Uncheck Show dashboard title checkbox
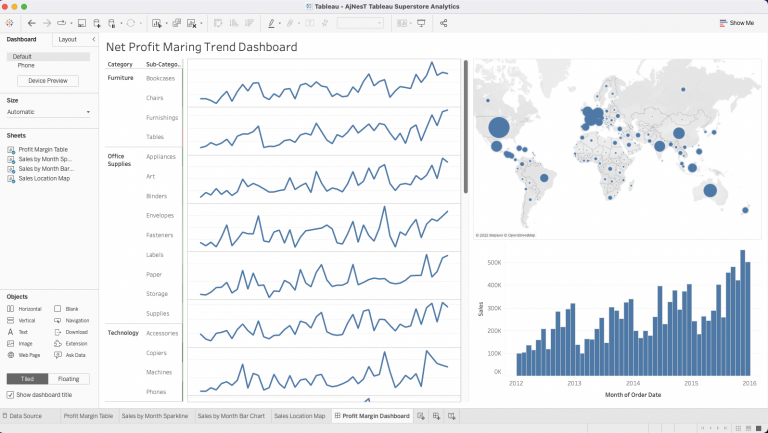The image size is (768, 433). [11, 395]
